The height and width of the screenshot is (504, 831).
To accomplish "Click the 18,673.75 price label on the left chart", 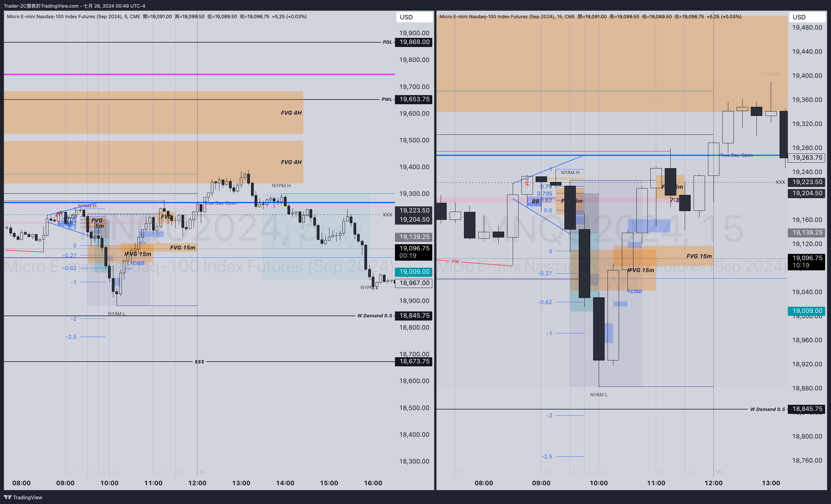I will [x=413, y=361].
